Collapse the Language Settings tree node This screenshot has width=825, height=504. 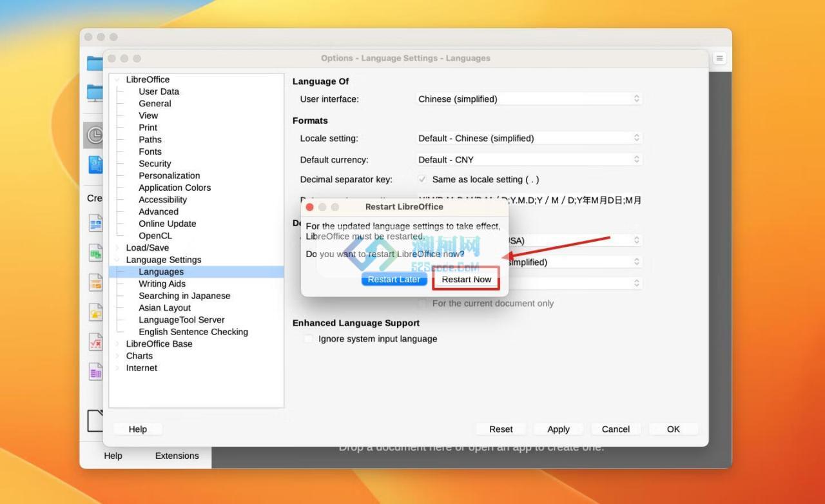[x=117, y=260]
